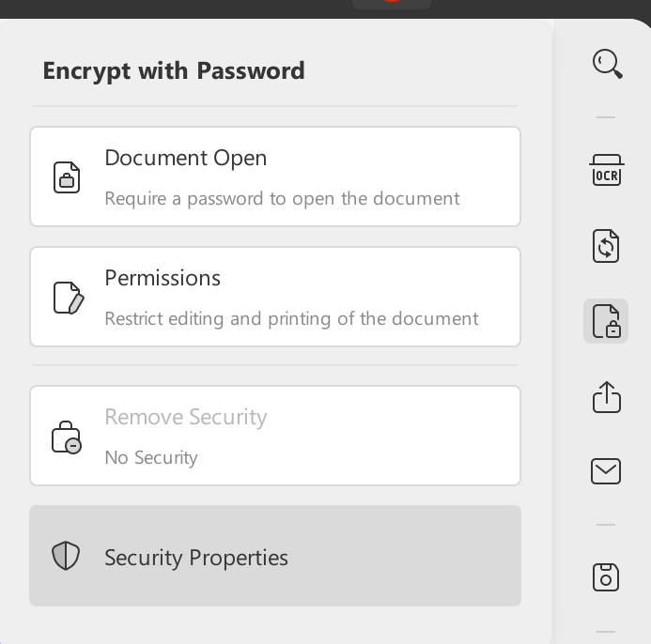Open the convert PDF tool

[606, 245]
